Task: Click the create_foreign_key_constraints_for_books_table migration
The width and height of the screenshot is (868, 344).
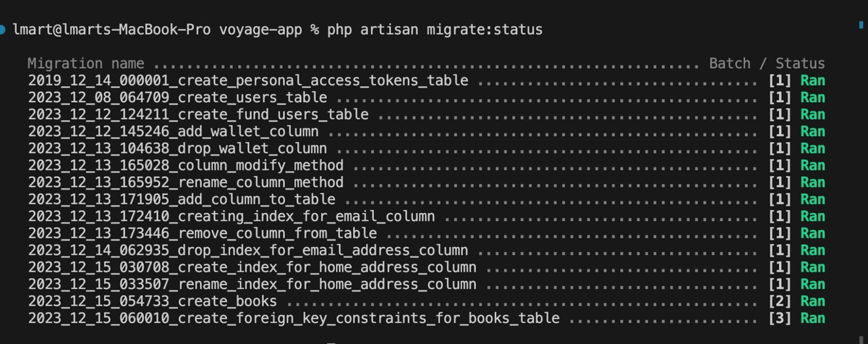Action: 294,318
